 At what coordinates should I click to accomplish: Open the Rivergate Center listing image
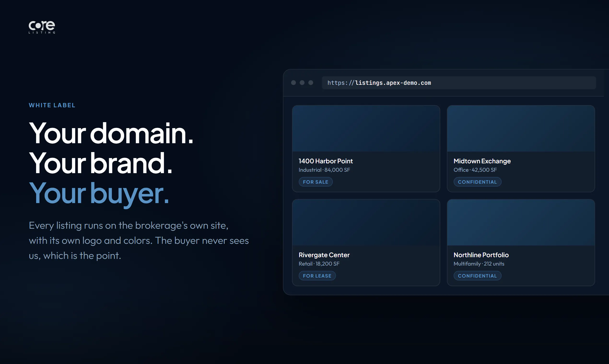coord(366,222)
